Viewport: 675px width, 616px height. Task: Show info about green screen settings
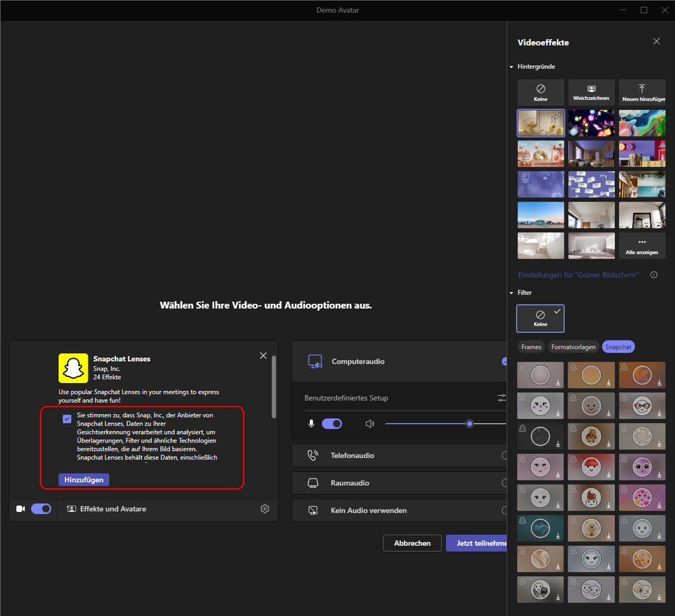click(654, 275)
